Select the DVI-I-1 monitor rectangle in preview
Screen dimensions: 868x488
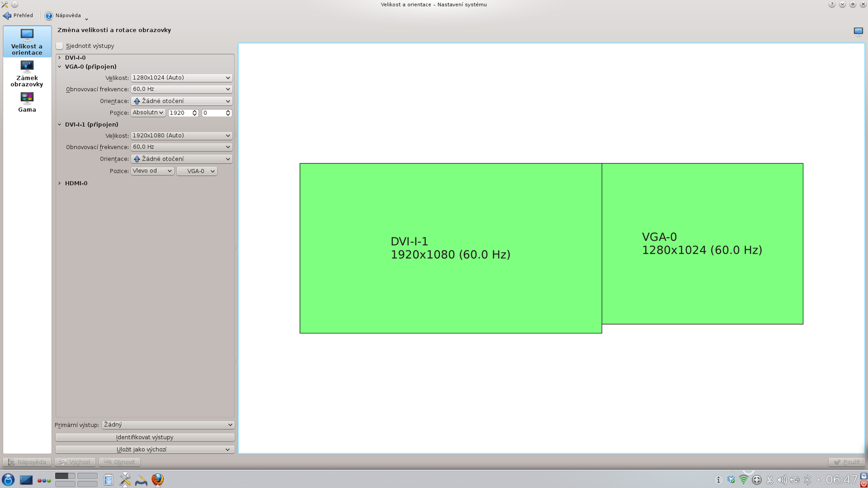[x=451, y=248]
